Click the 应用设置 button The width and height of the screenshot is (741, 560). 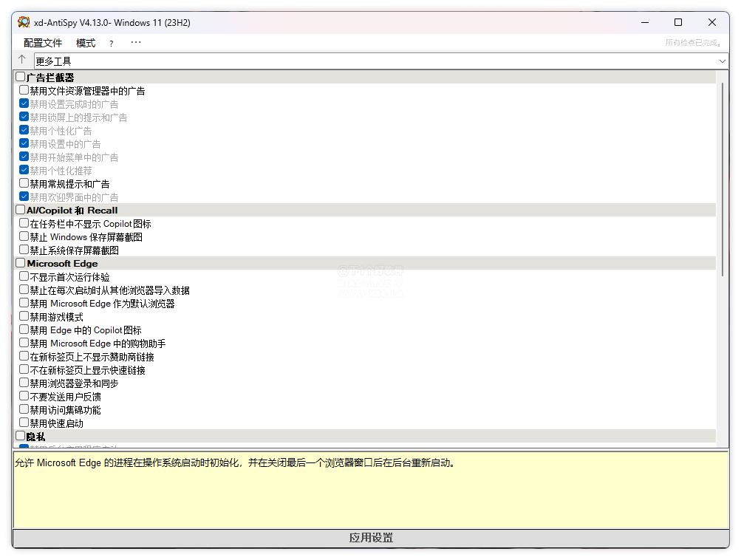tap(371, 538)
